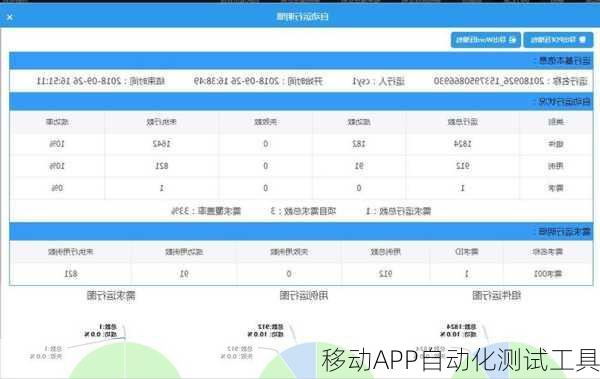Click the 运行人 value csy1
Screen dimensions: 600x379
tap(362, 81)
